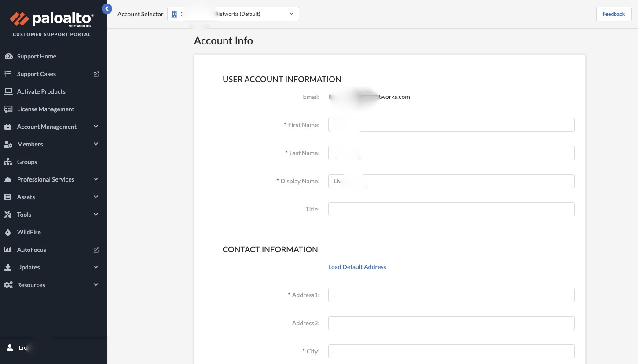Click Support Cases external link icon
The image size is (638, 364).
tap(96, 74)
